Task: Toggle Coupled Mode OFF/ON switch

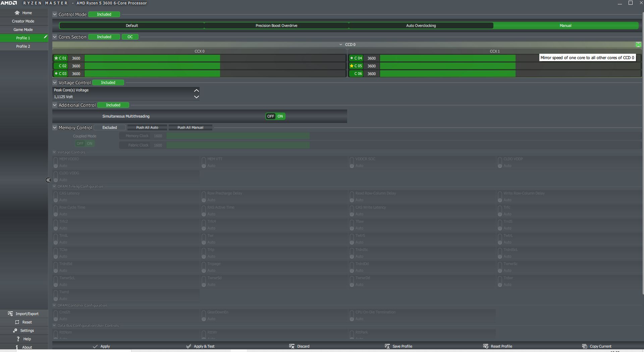Action: pyautogui.click(x=85, y=143)
